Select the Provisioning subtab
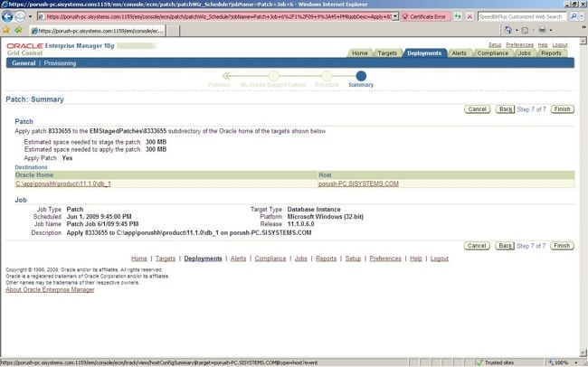The height and width of the screenshot is (367, 588). (60, 63)
